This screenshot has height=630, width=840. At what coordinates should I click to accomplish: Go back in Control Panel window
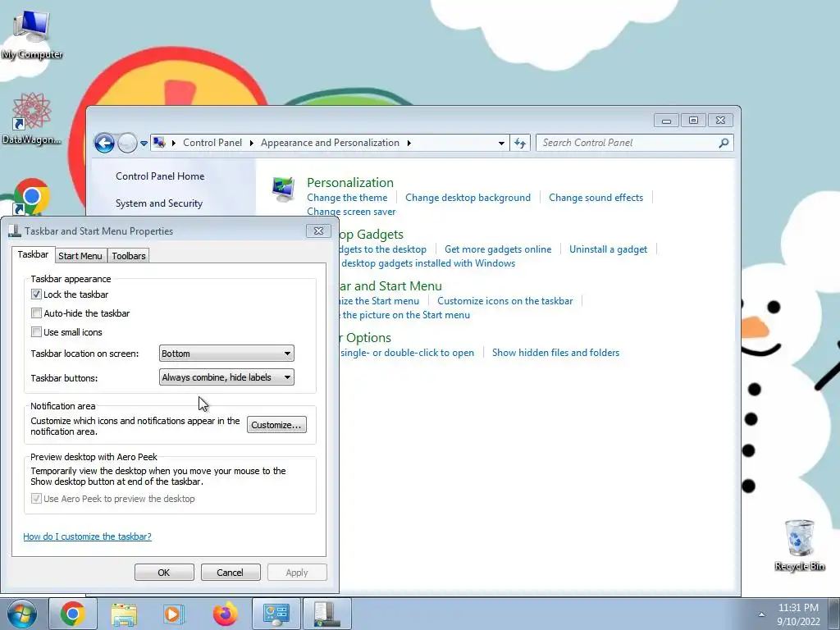coord(104,143)
